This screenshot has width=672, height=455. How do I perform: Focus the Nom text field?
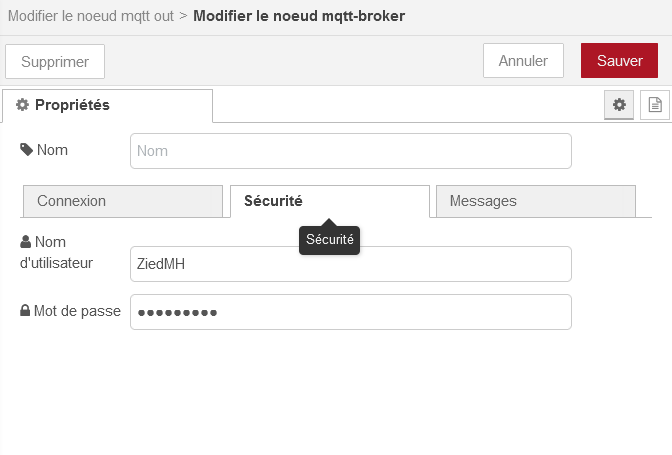click(351, 151)
